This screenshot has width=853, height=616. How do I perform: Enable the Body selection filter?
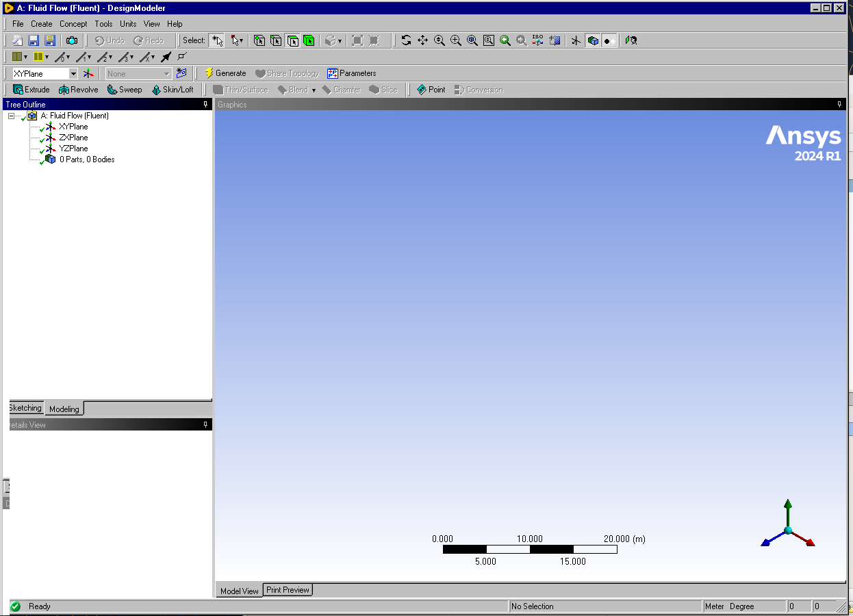pyautogui.click(x=309, y=40)
